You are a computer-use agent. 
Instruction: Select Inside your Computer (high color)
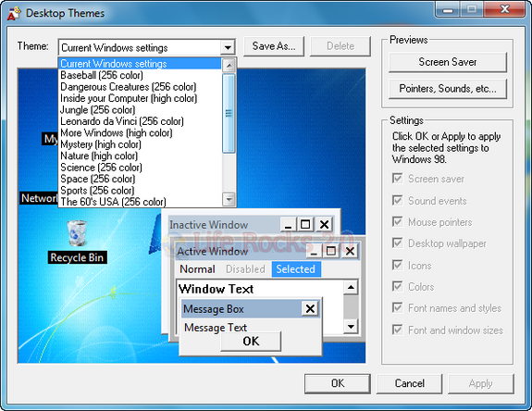pyautogui.click(x=140, y=98)
